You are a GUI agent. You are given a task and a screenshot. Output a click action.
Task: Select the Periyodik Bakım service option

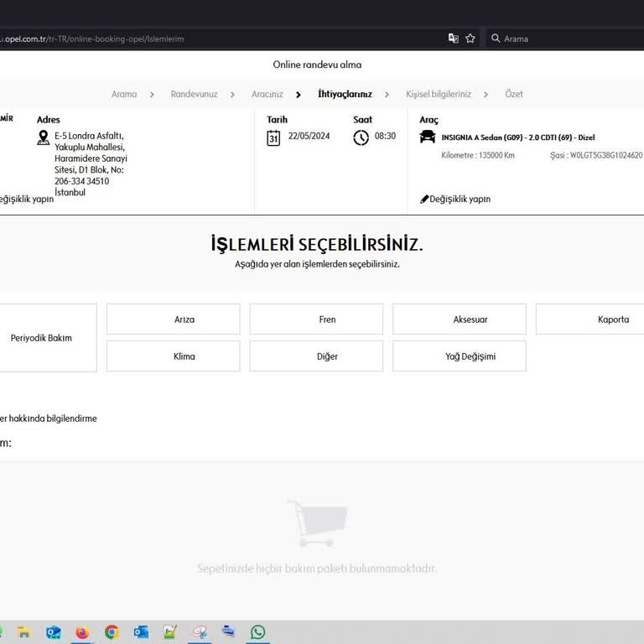coord(42,338)
